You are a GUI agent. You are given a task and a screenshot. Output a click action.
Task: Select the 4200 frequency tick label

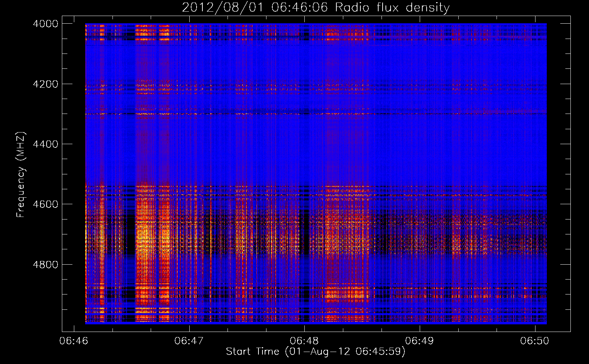tap(46, 84)
